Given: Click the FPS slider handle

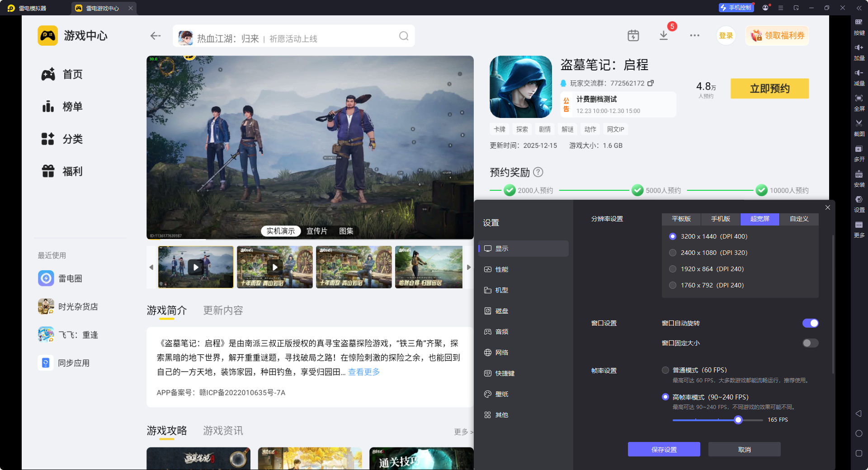Looking at the screenshot, I should 738,420.
